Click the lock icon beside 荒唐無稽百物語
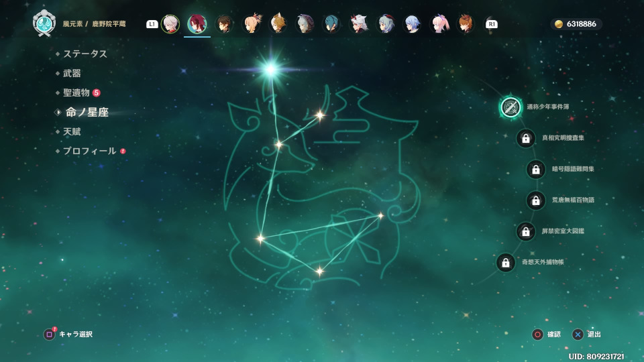The width and height of the screenshot is (644, 362). pyautogui.click(x=535, y=200)
